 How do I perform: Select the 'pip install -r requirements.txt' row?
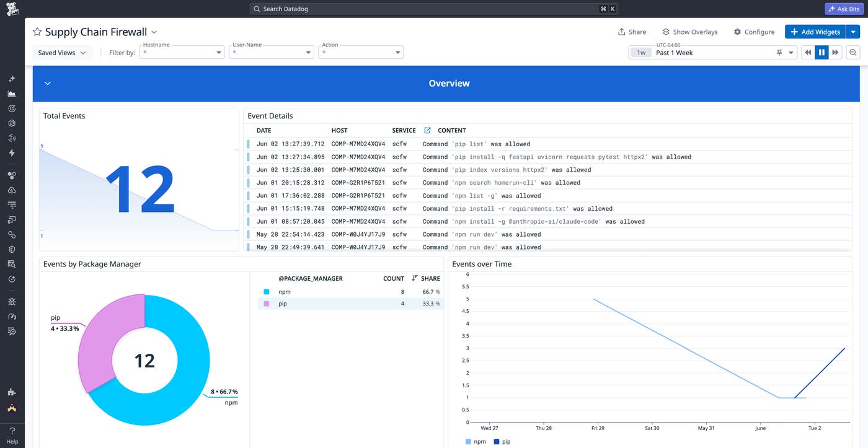[548, 208]
